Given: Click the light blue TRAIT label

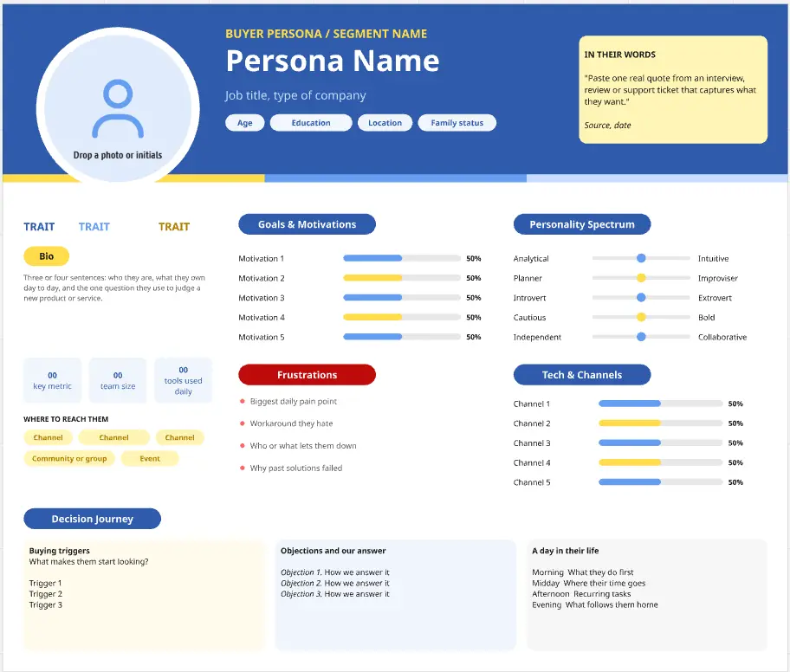Looking at the screenshot, I should tap(94, 227).
